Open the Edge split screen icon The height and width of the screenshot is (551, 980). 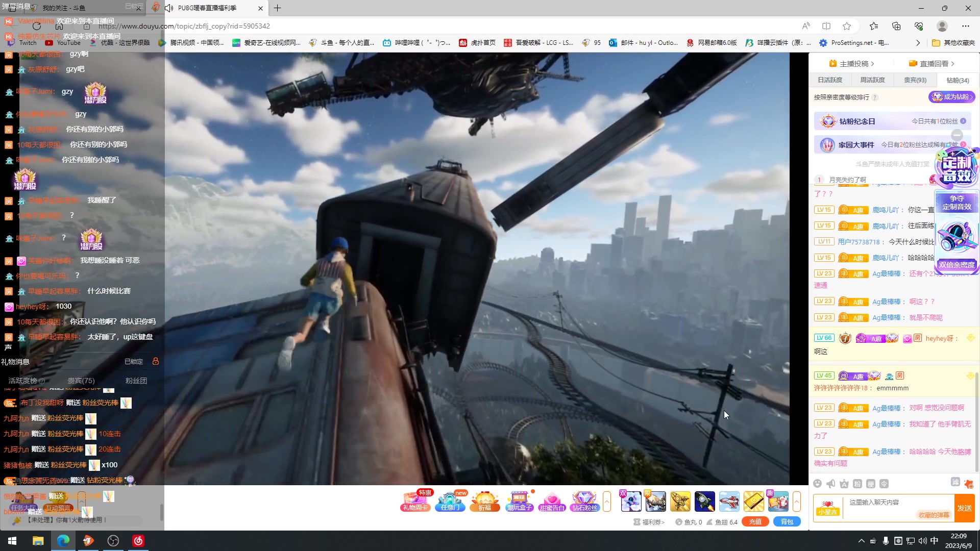click(x=826, y=26)
